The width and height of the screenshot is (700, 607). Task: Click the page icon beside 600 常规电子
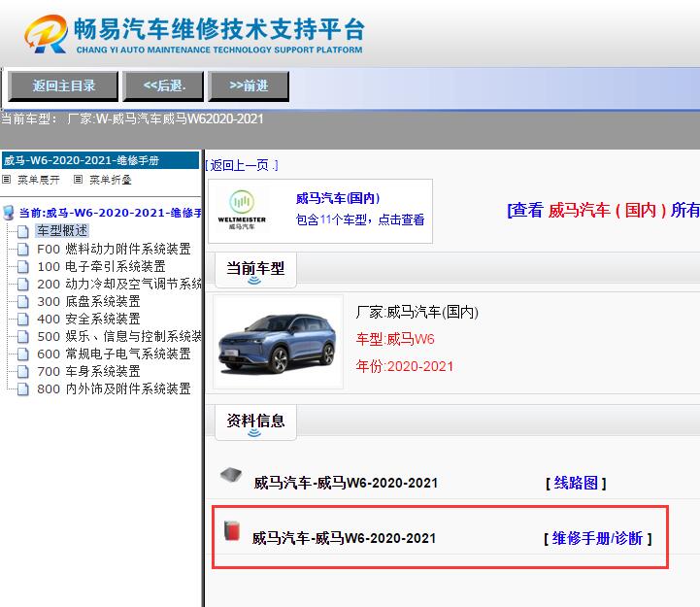pyautogui.click(x=22, y=354)
